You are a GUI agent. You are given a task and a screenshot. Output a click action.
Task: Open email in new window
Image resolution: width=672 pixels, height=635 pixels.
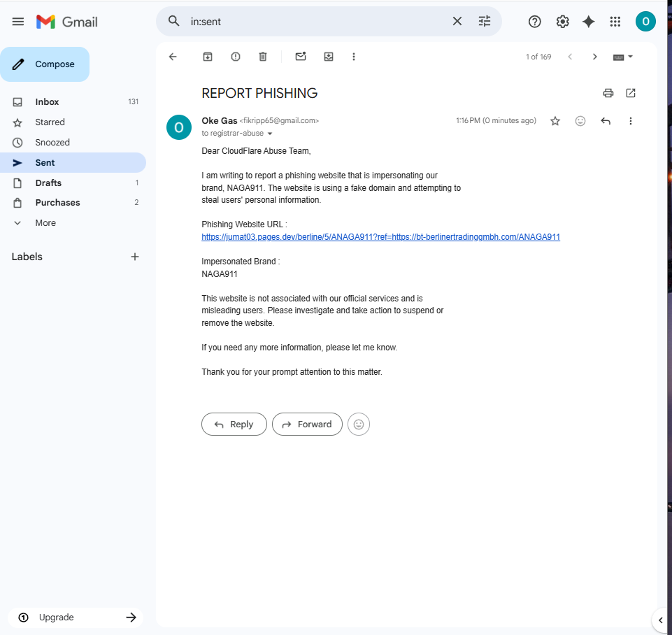point(631,93)
